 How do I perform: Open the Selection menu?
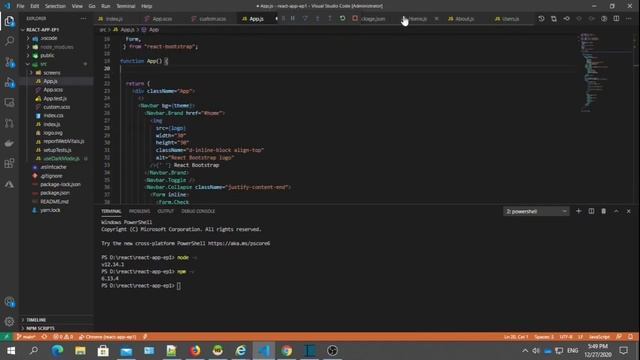55,6
